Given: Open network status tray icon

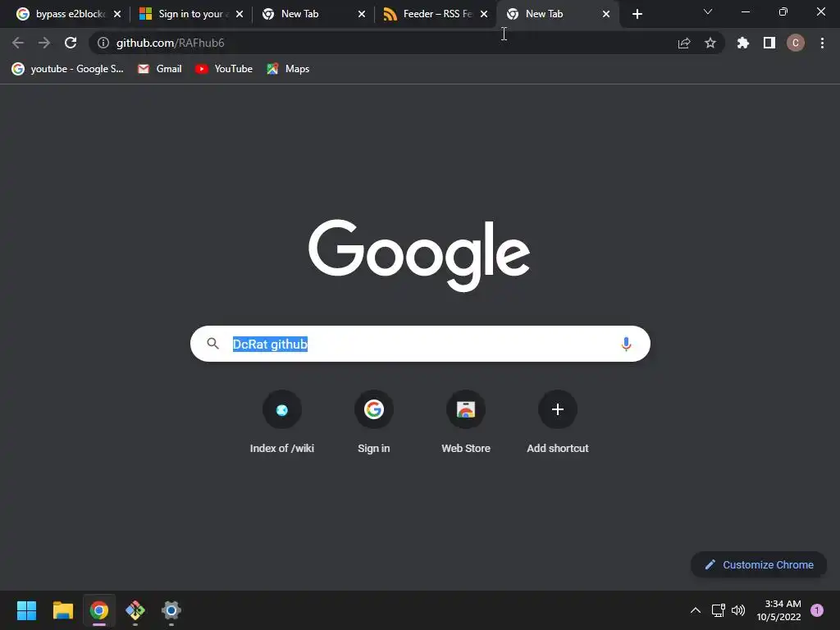Looking at the screenshot, I should [718, 610].
